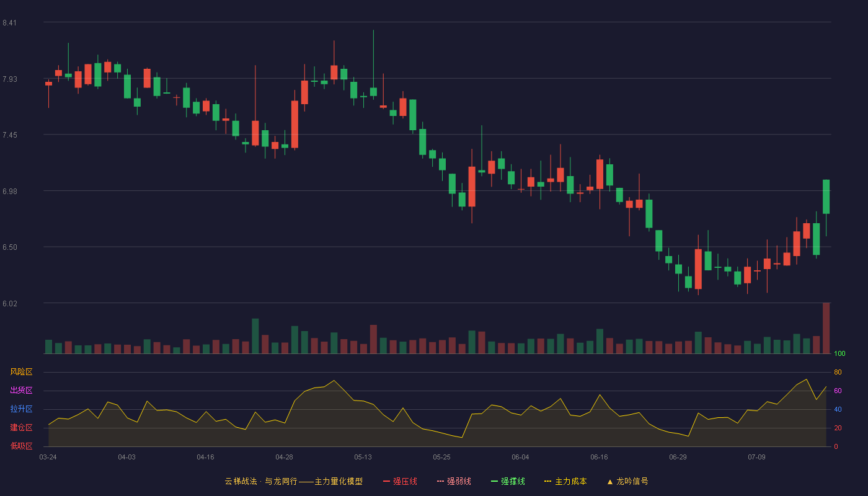The image size is (868, 496).
Task: Click the 05-13 date label
Action: (363, 457)
